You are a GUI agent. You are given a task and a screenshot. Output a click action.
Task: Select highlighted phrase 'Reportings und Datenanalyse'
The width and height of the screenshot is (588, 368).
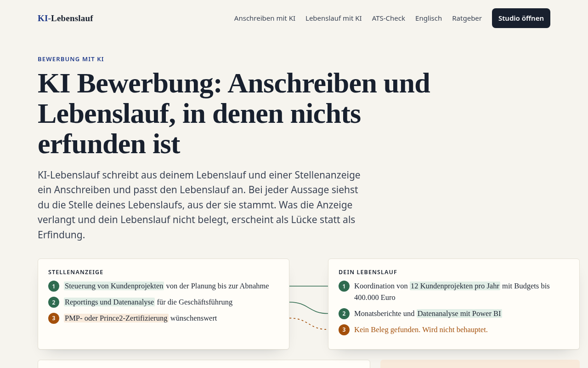click(109, 302)
